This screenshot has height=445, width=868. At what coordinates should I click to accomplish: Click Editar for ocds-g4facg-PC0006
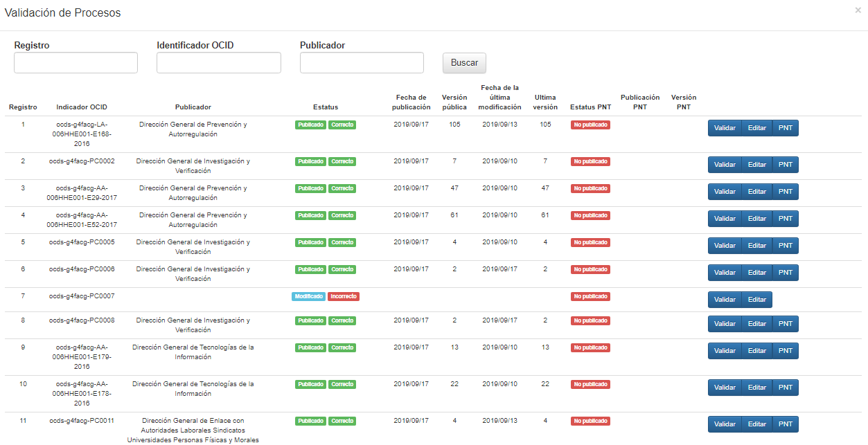pyautogui.click(x=757, y=273)
